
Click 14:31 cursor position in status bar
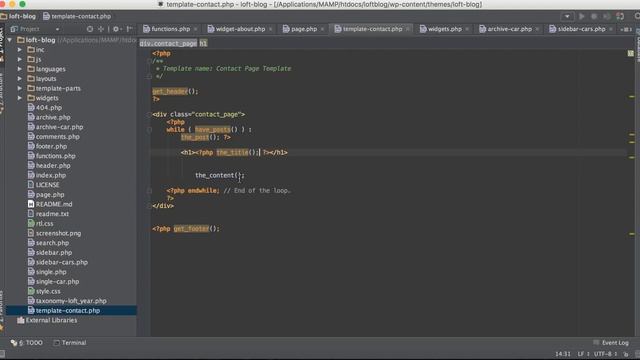pyautogui.click(x=563, y=354)
